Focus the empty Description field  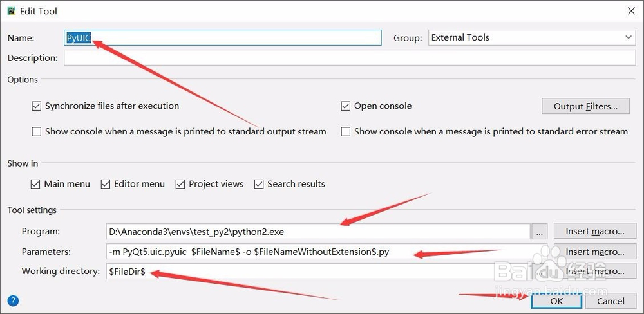click(350, 57)
